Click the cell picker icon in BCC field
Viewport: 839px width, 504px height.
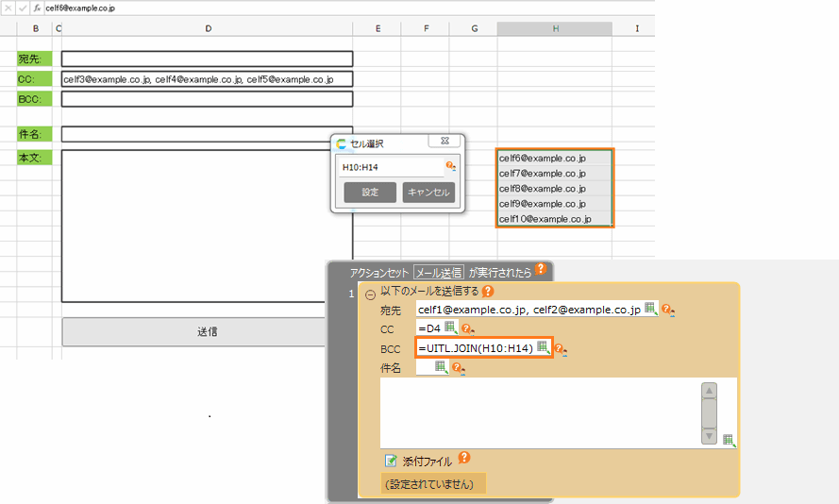pos(543,347)
